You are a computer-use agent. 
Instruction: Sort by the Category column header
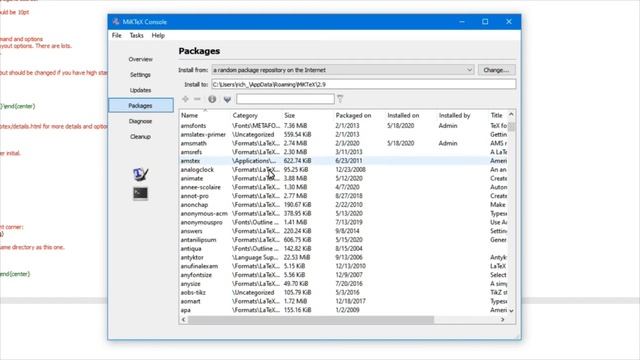[256, 116]
